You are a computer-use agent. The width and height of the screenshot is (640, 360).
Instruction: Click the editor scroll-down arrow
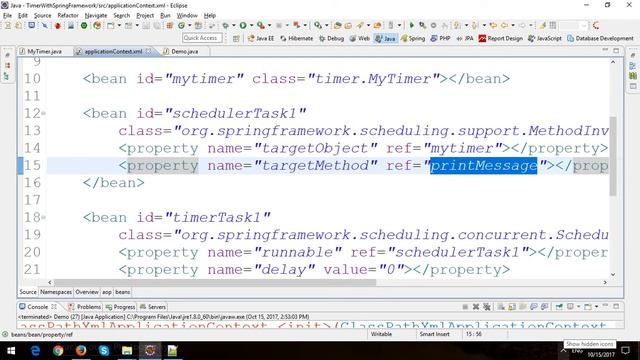click(613, 275)
